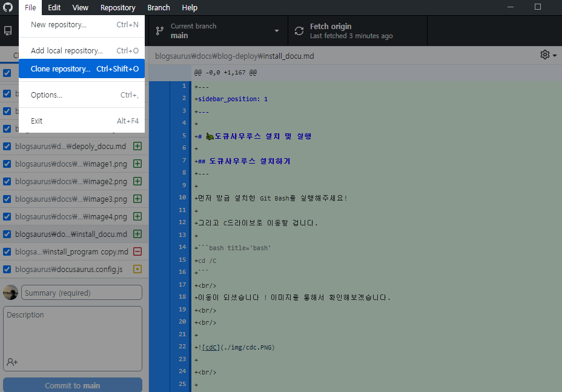Select Clone repository... menu entry
This screenshot has height=392, width=562.
pyautogui.click(x=82, y=68)
